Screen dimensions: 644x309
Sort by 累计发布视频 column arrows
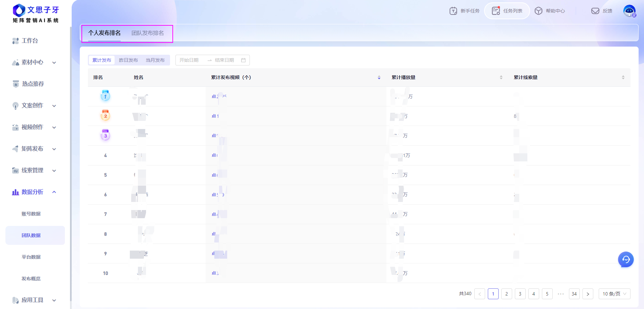pyautogui.click(x=379, y=78)
